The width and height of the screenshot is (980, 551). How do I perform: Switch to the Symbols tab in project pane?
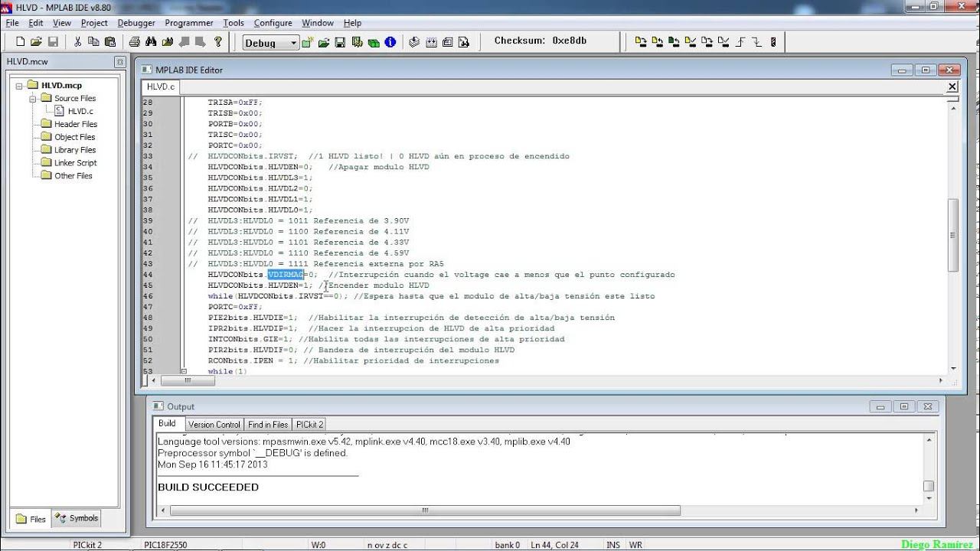(77, 518)
